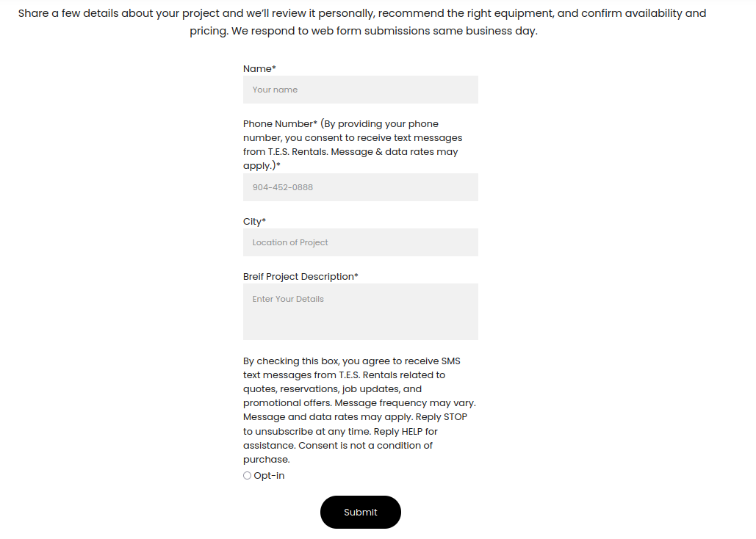Image resolution: width=756 pixels, height=539 pixels.
Task: Click the word "STOP" in SMS terms
Action: (455, 417)
